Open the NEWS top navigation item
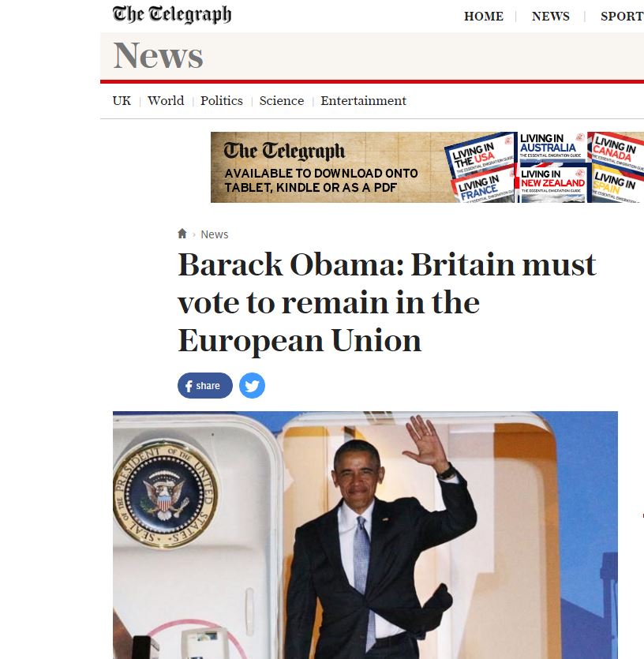The width and height of the screenshot is (644, 659). click(x=551, y=17)
